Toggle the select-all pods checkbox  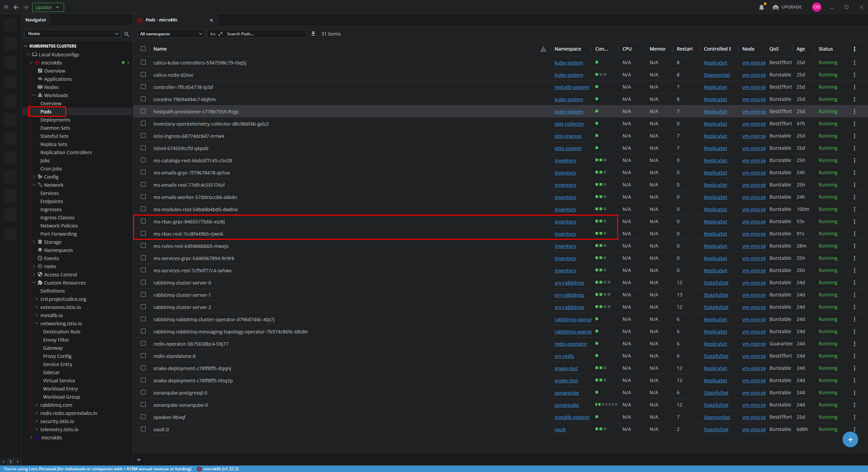[143, 49]
